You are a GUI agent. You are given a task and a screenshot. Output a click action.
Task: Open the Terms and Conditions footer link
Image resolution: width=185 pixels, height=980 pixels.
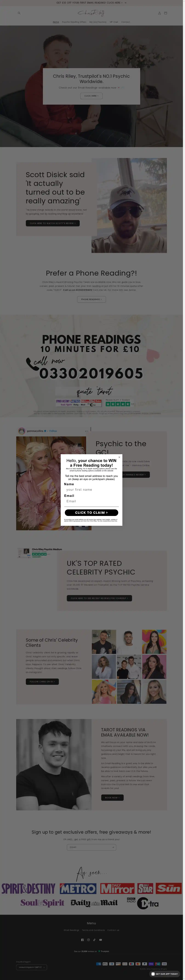[93, 930]
